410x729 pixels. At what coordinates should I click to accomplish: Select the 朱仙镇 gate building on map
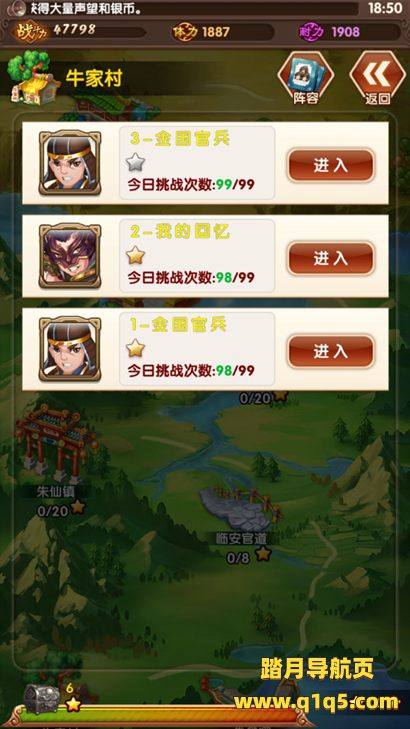pos(55,444)
